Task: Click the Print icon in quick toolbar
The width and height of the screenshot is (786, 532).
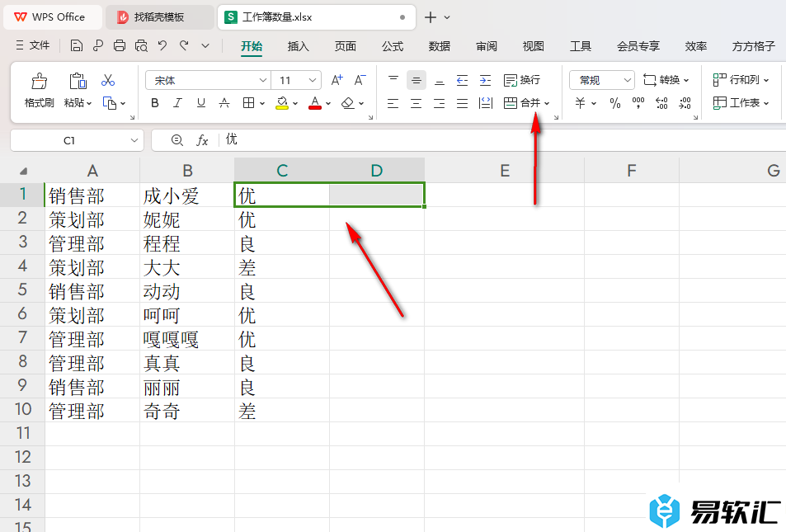Action: (x=120, y=46)
